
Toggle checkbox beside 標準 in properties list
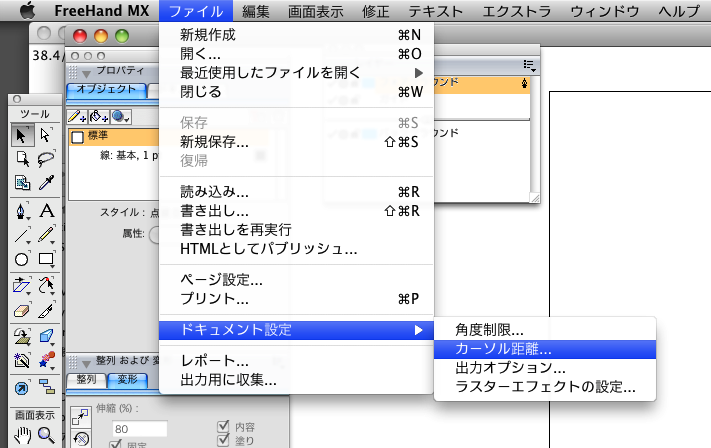[77, 138]
